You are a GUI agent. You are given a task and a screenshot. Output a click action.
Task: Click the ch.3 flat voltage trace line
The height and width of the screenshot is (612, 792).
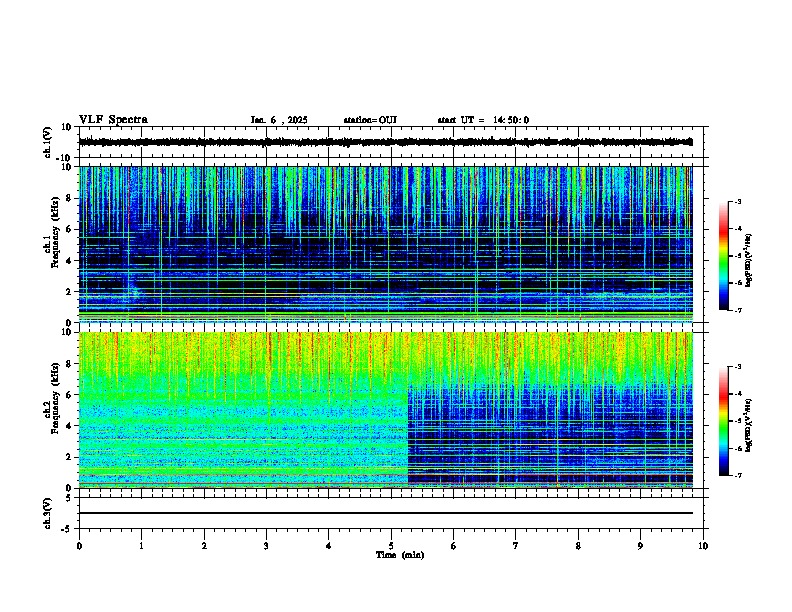tap(385, 513)
